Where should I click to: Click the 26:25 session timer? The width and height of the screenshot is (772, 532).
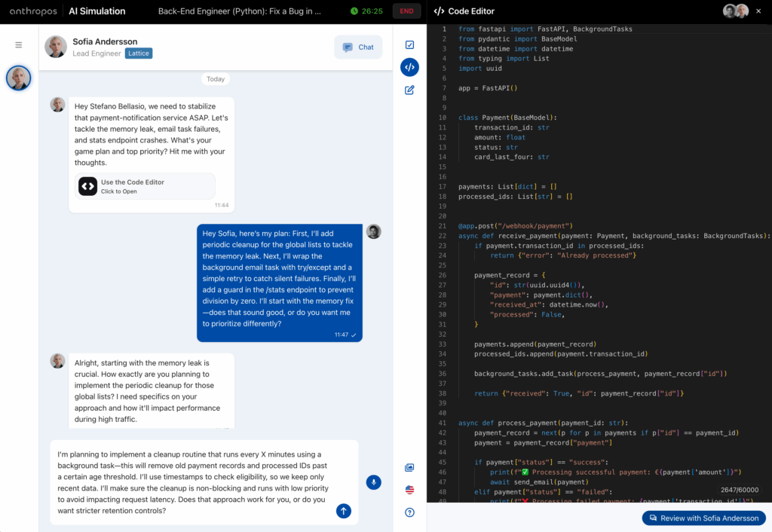tap(366, 11)
